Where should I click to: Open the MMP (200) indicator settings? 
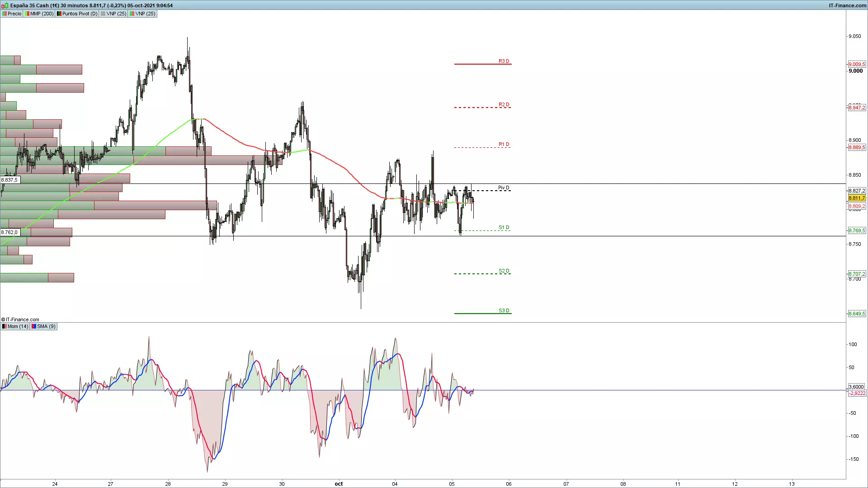pyautogui.click(x=39, y=14)
